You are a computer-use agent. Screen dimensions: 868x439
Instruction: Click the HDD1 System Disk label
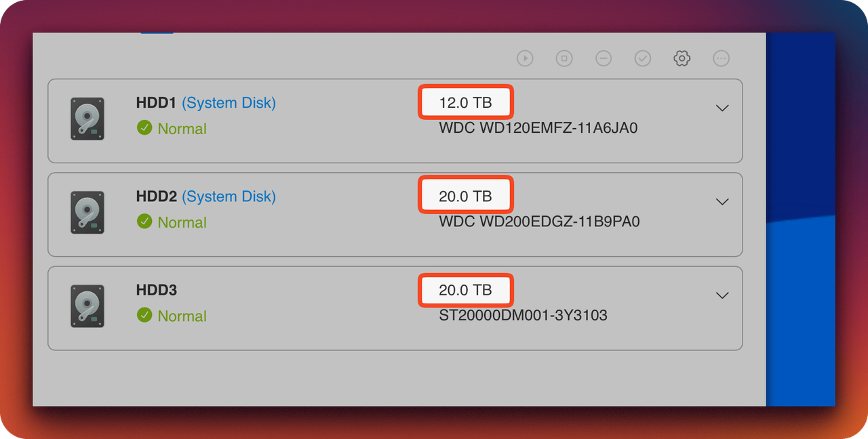[x=229, y=103]
